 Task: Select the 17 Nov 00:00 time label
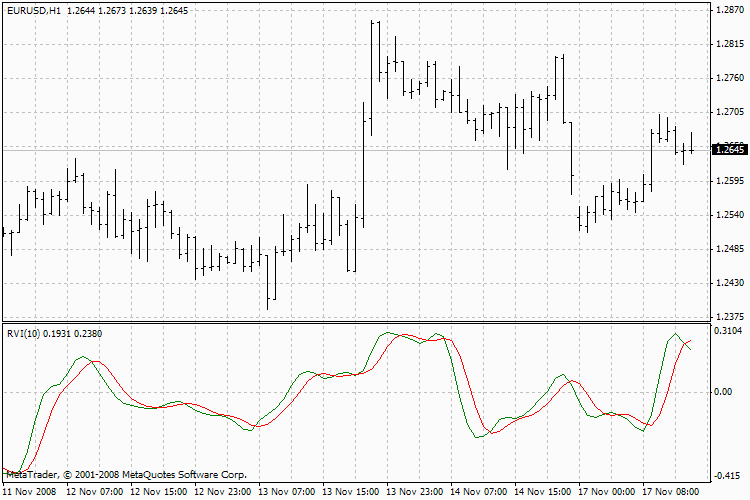[607, 491]
